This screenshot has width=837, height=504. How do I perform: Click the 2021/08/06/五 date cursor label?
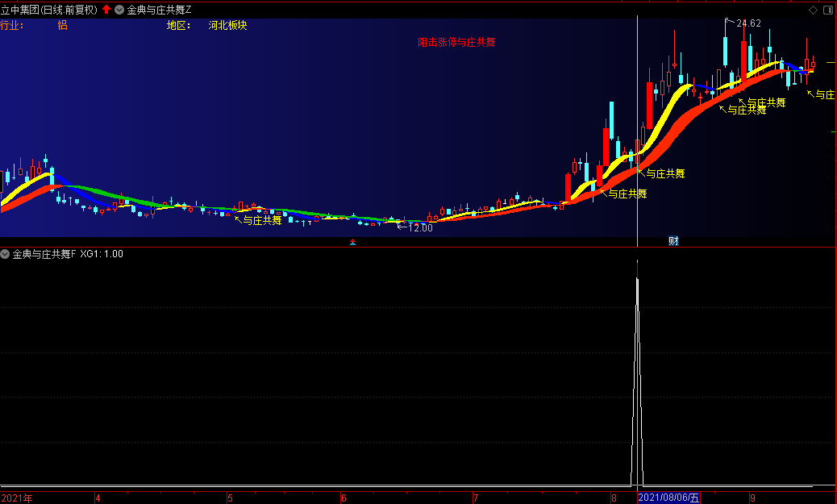pyautogui.click(x=668, y=498)
